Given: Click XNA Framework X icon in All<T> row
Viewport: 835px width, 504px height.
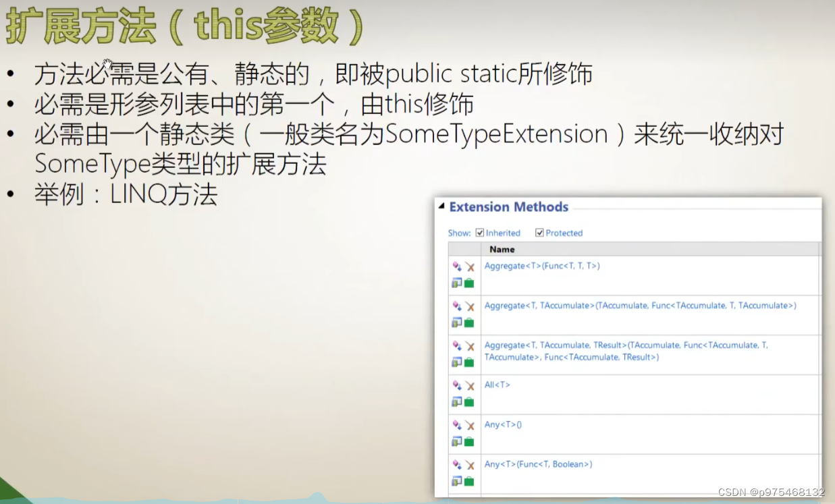Looking at the screenshot, I should 470,386.
